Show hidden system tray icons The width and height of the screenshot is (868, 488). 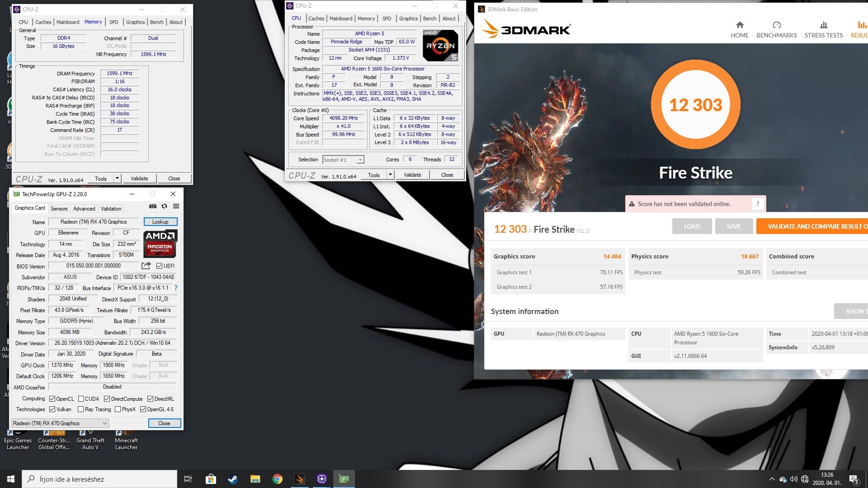pyautogui.click(x=772, y=479)
